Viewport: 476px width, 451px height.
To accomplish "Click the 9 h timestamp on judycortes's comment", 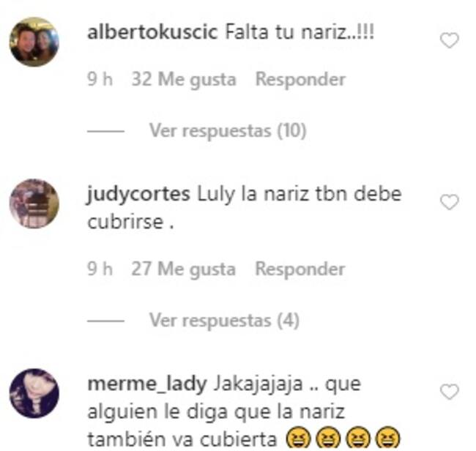I will pos(100,269).
